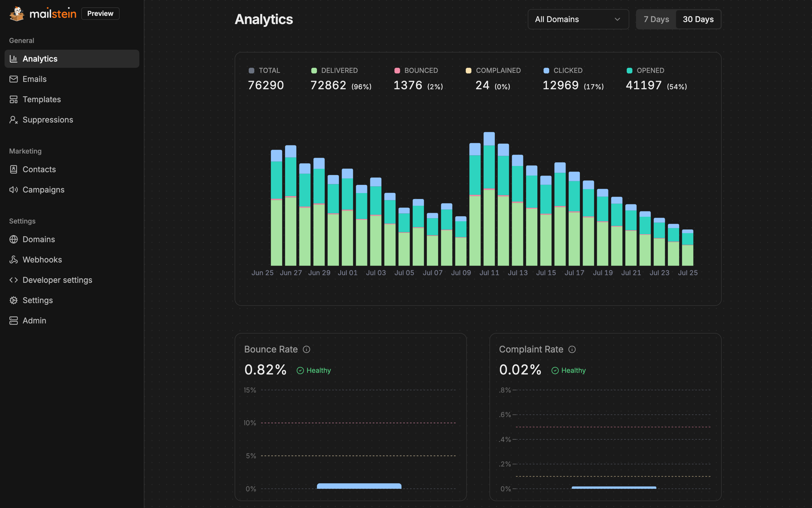Image resolution: width=812 pixels, height=508 pixels.
Task: Open the Analytics menu item
Action: (72, 59)
